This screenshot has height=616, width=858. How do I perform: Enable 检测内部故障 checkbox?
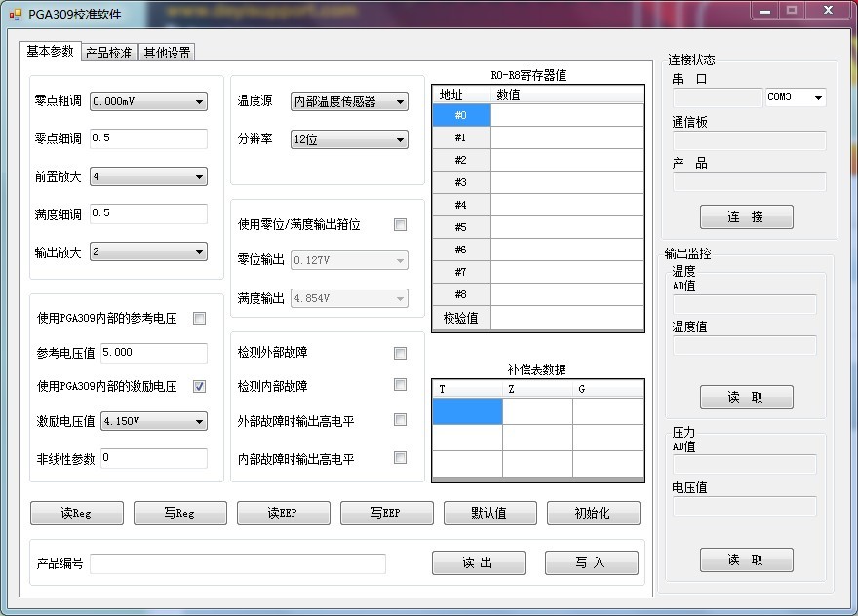[x=400, y=385]
